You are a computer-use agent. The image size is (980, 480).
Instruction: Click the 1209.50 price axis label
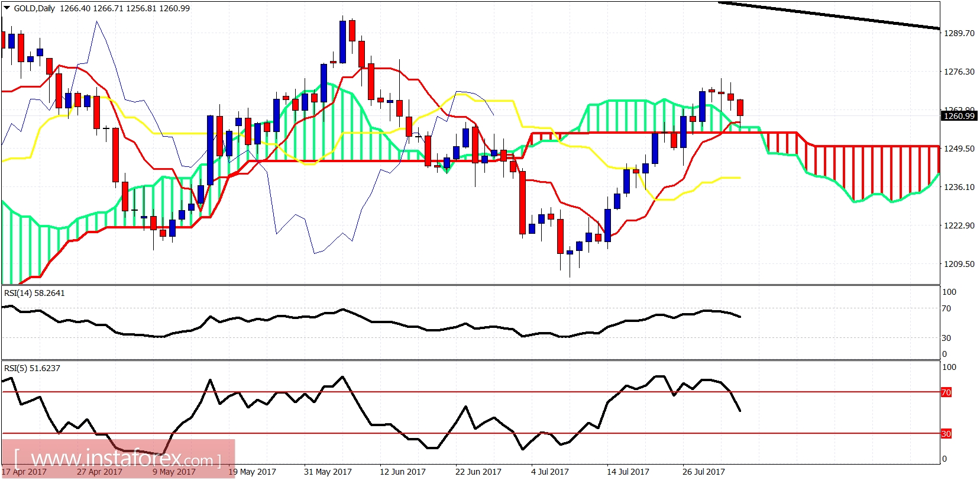pos(959,264)
